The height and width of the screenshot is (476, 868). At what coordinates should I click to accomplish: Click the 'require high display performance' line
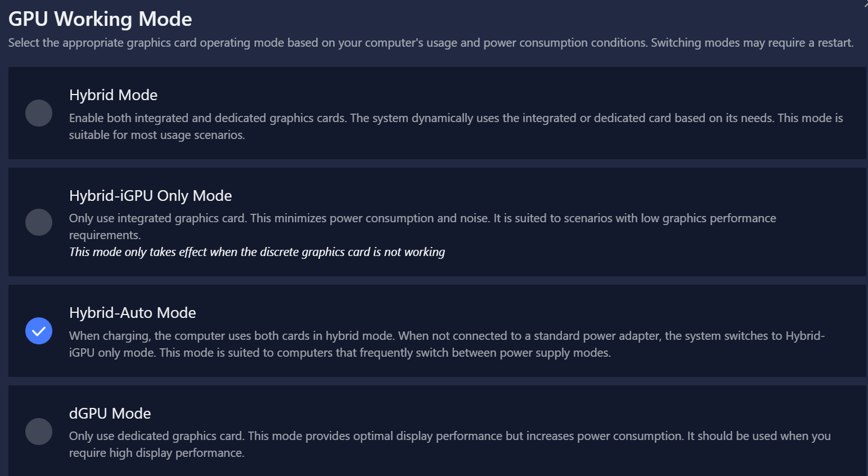click(156, 453)
